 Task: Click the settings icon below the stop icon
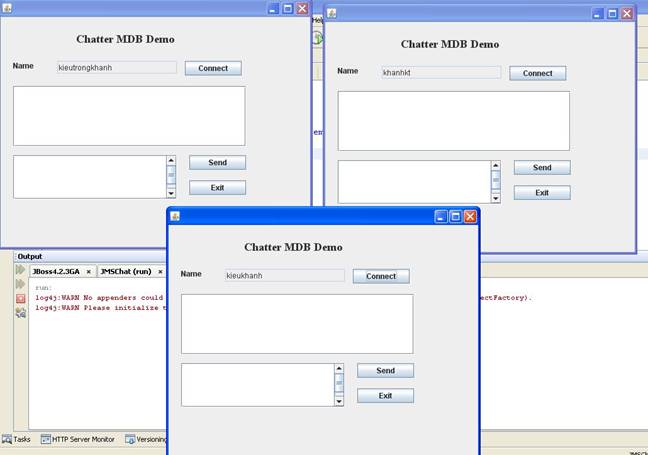pyautogui.click(x=21, y=313)
